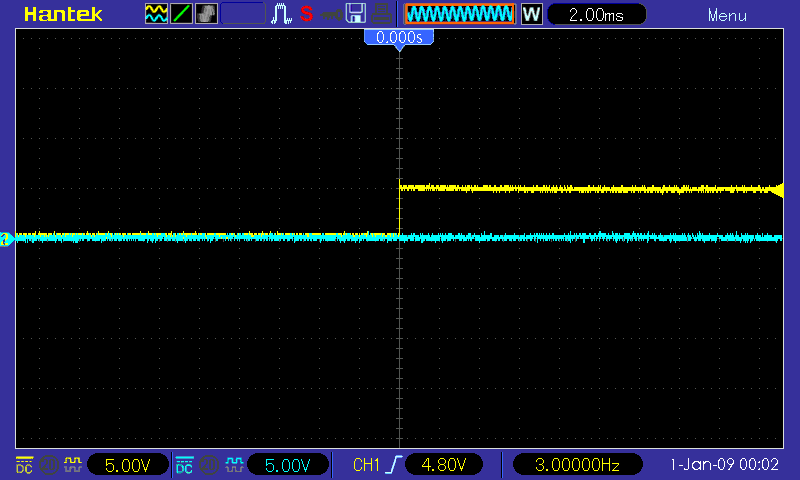Viewport: 800px width, 480px height.
Task: Toggle the CH2 20MHz bandwidth limit icon
Action: click(209, 465)
